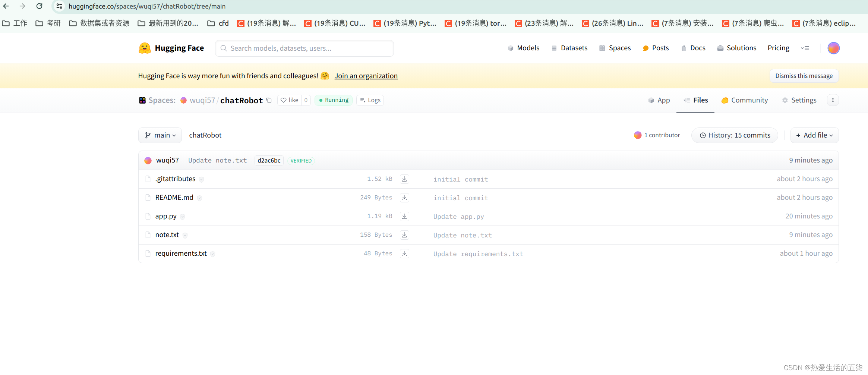
Task: Click security scan badge next to .gitattributes
Action: (x=201, y=179)
